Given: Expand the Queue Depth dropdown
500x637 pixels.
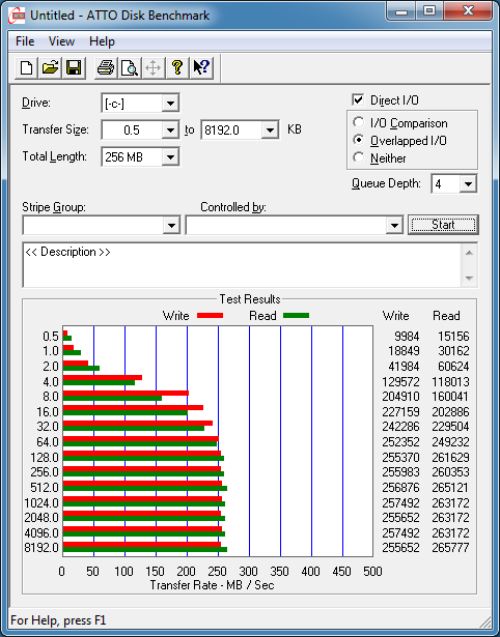Looking at the screenshot, I should click(x=468, y=184).
